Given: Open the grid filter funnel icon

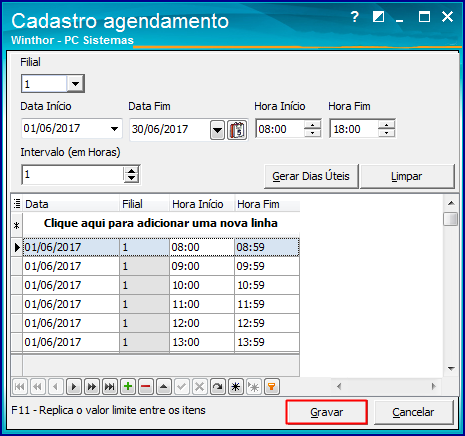Looking at the screenshot, I should coord(272,387).
